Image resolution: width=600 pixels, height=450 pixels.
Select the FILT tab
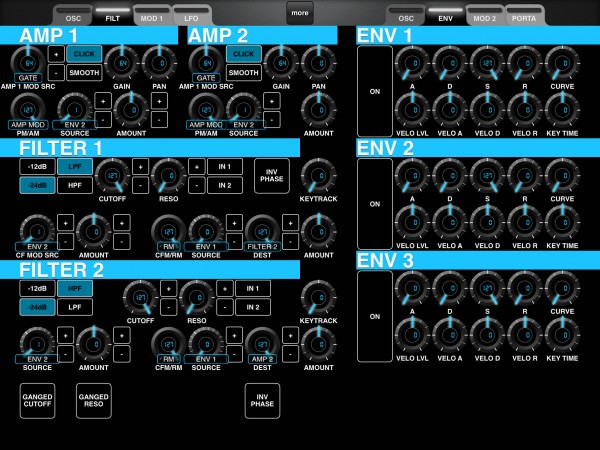pos(112,15)
